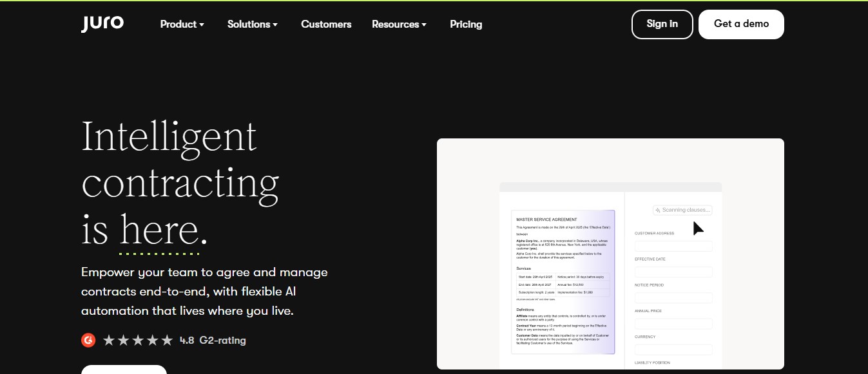
Task: Click the red G2 badge icon
Action: pyautogui.click(x=88, y=340)
